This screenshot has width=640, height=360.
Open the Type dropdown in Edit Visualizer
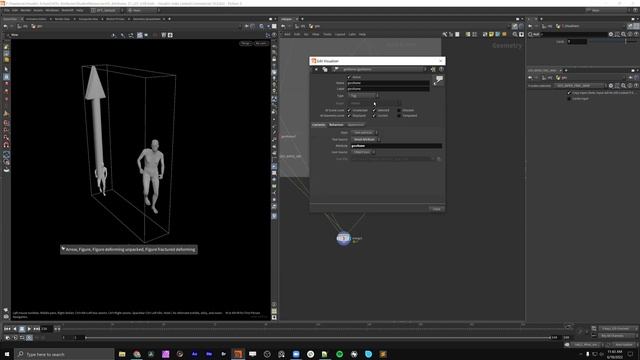363,96
